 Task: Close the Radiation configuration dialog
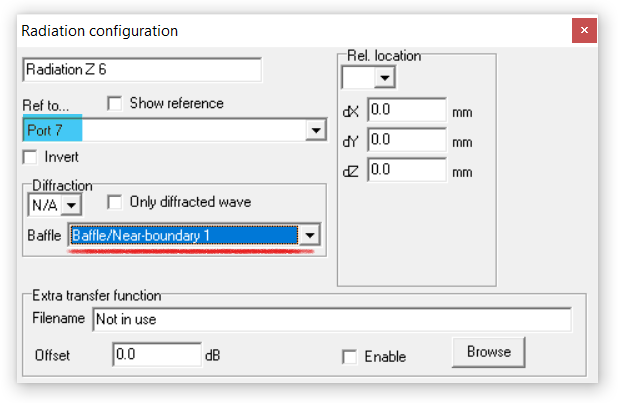(584, 30)
